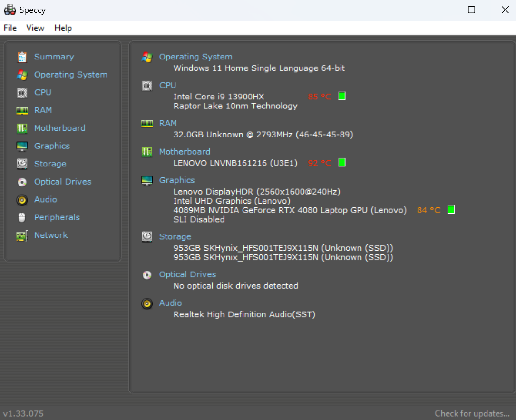The height and width of the screenshot is (420, 516).
Task: Click the RAM stick icon in sidebar
Action: click(x=22, y=111)
